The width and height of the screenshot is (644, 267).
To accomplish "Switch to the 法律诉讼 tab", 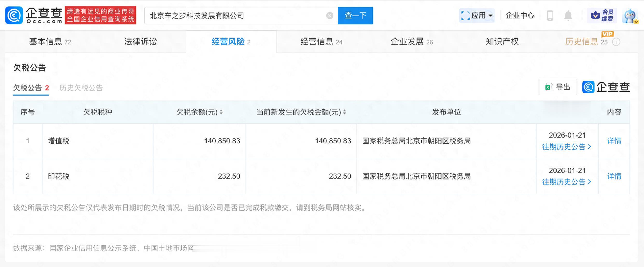I will pos(141,42).
